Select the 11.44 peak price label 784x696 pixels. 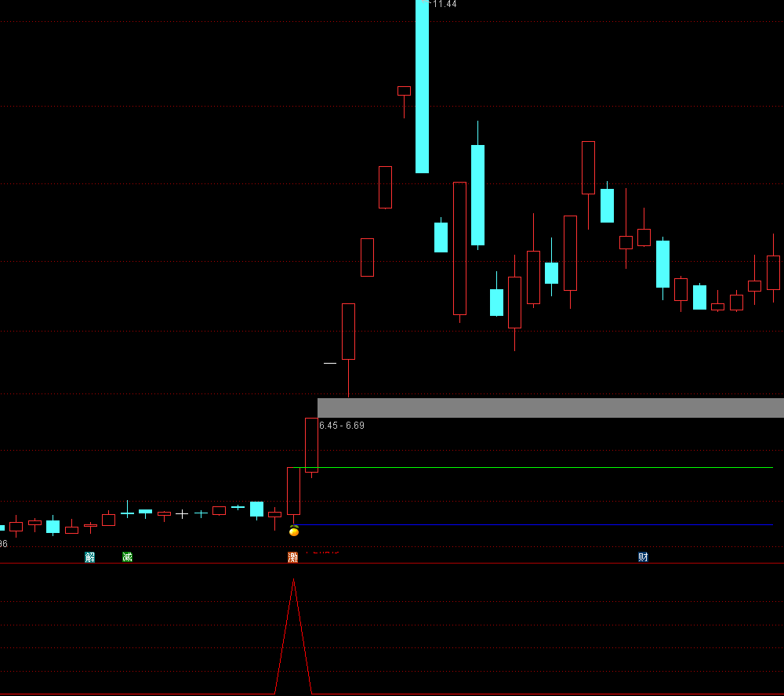443,4
